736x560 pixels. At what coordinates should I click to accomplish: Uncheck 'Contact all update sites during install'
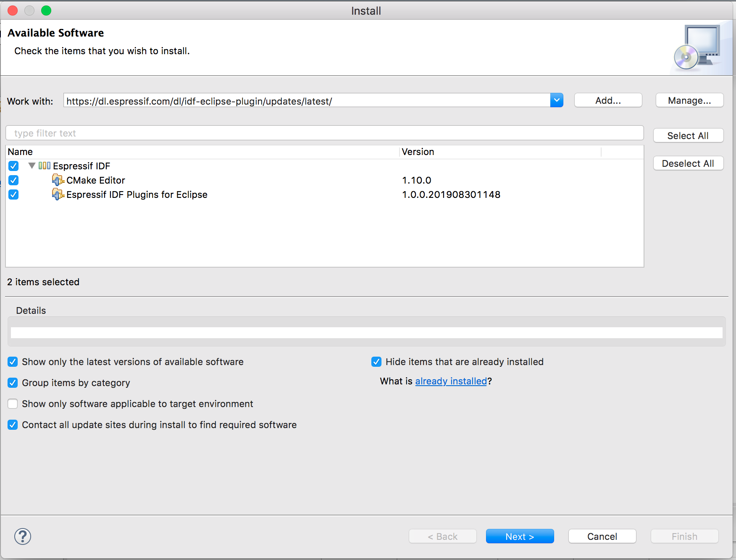pyautogui.click(x=13, y=425)
